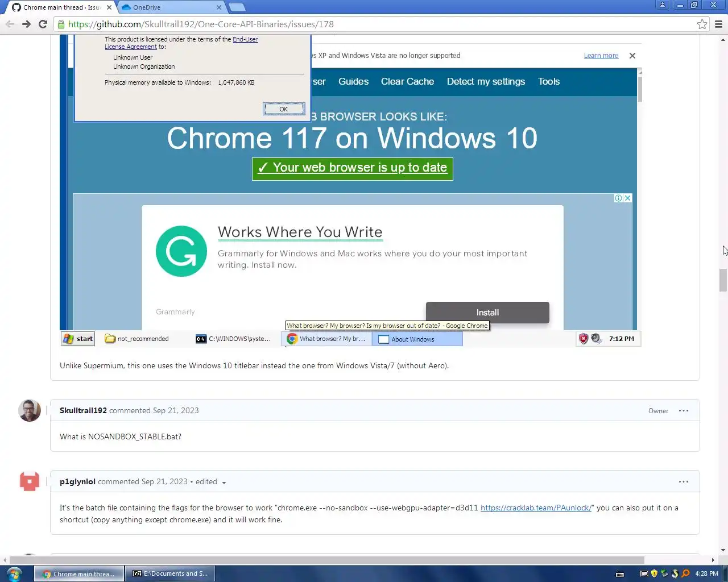Screen dimensions: 728x582
Task: Click the Grammarly G logo
Action: pos(181,251)
